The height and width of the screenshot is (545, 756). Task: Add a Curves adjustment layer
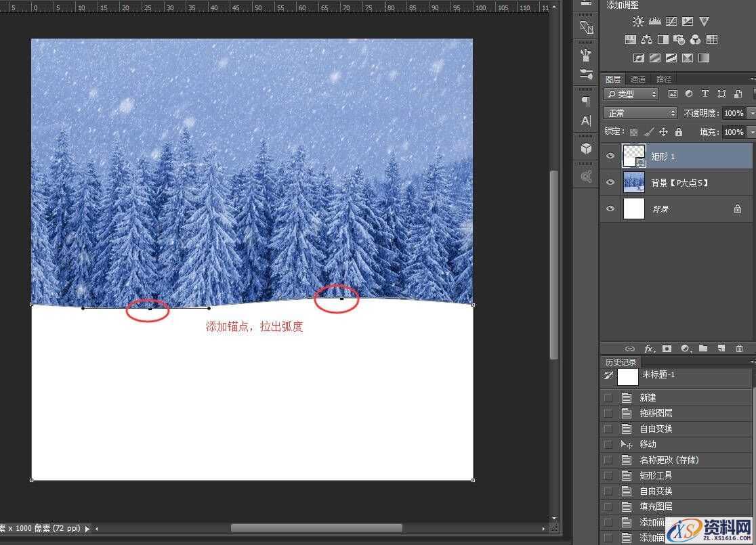671,21
